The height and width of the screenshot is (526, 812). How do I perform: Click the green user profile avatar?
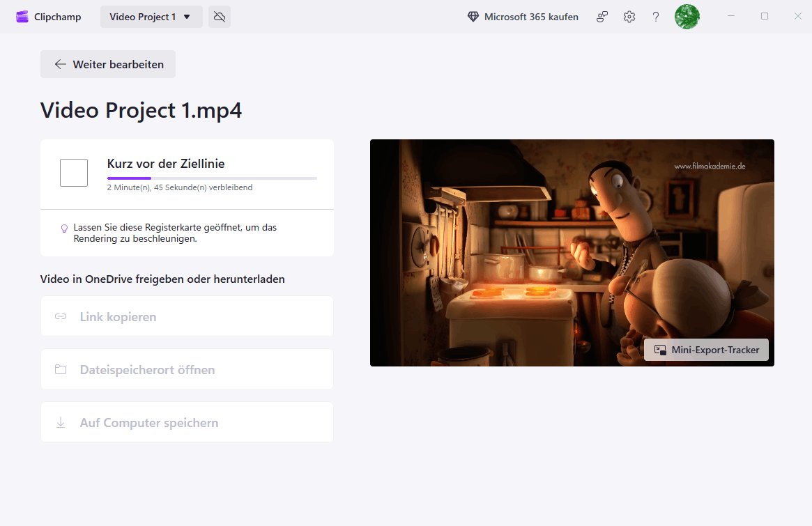tap(687, 17)
